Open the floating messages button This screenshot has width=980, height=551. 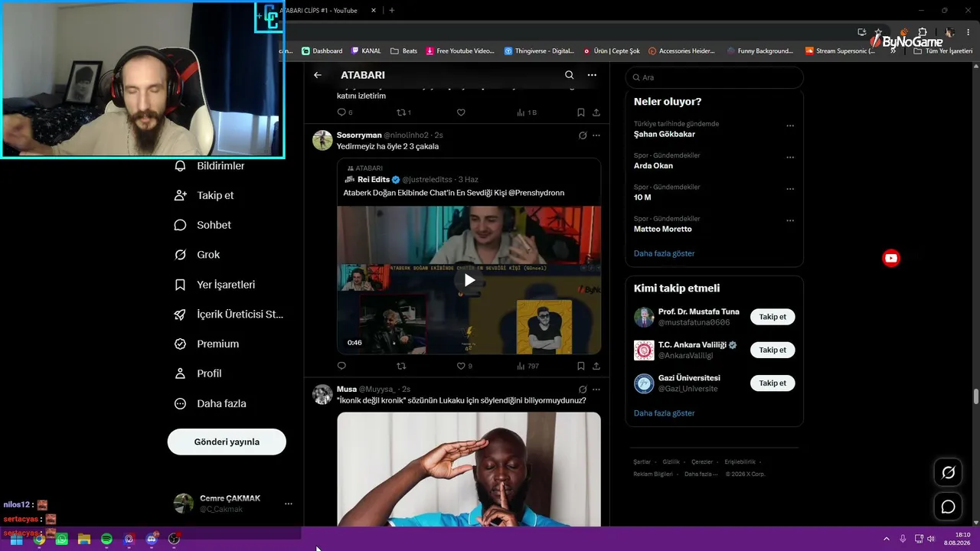pyautogui.click(x=948, y=507)
